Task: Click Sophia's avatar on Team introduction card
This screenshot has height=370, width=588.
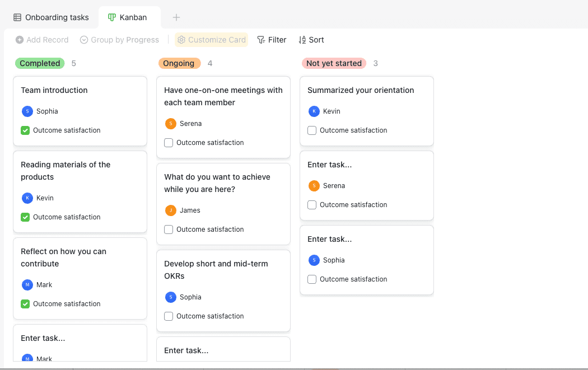Action: click(x=27, y=111)
